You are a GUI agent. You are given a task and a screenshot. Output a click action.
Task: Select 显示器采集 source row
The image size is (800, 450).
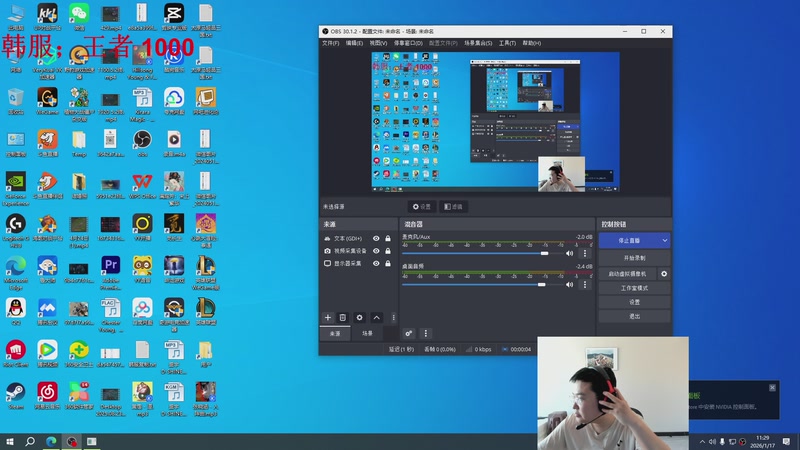[358, 263]
